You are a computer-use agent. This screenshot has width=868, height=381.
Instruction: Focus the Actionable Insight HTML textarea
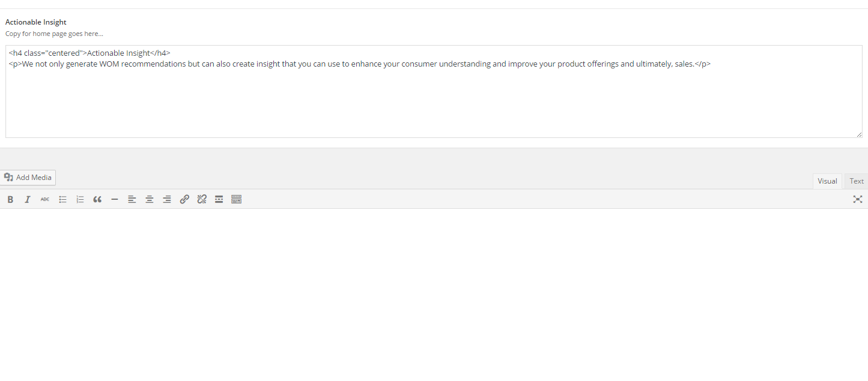pos(434,91)
